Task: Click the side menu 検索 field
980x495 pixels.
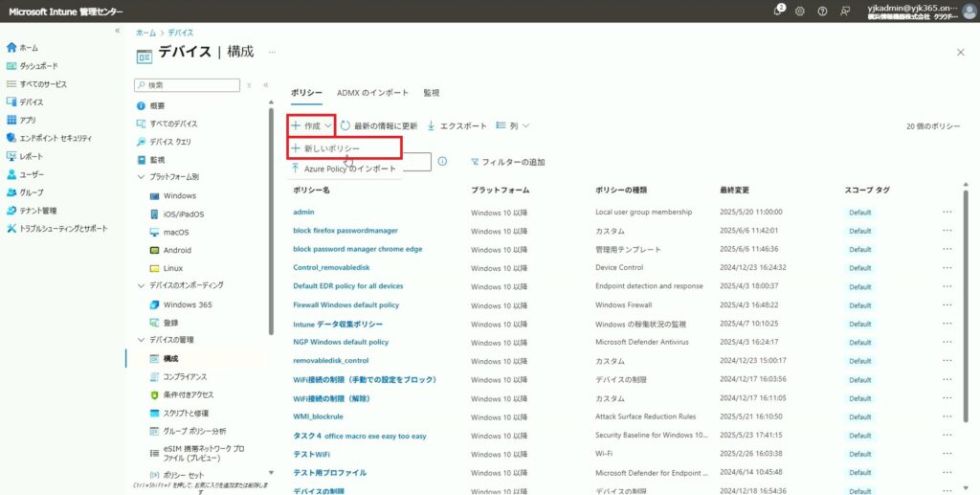Action: tap(187, 85)
